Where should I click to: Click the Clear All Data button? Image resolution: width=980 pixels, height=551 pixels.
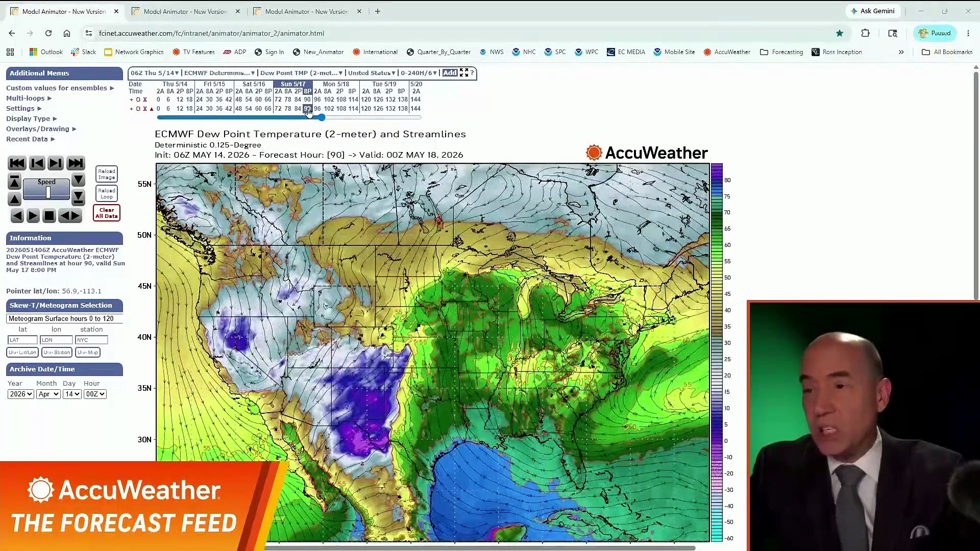tap(107, 213)
